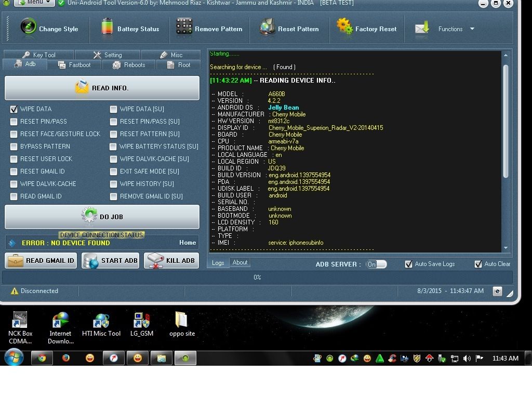This screenshot has height=399, width=532.
Task: Open the Logs tab
Action: pyautogui.click(x=218, y=263)
